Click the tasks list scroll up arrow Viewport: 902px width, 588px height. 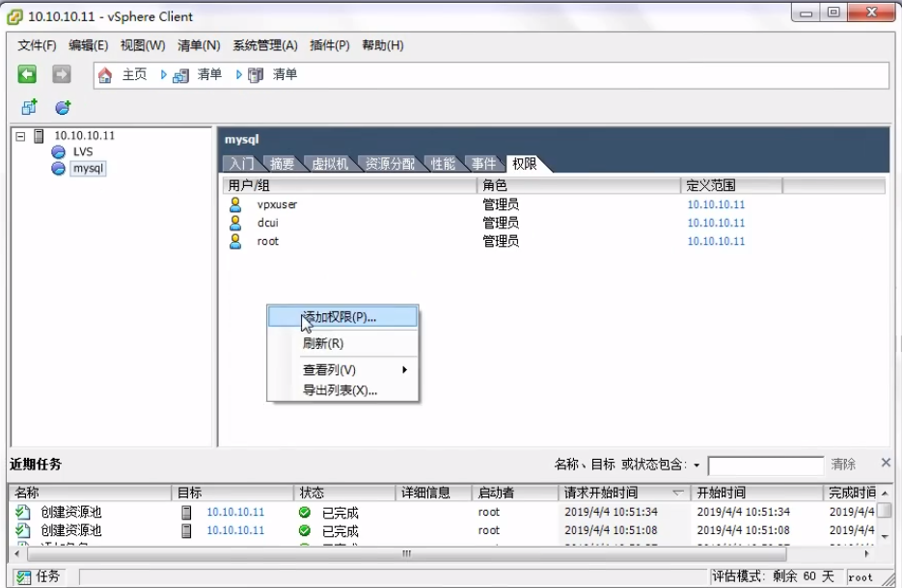point(885,494)
